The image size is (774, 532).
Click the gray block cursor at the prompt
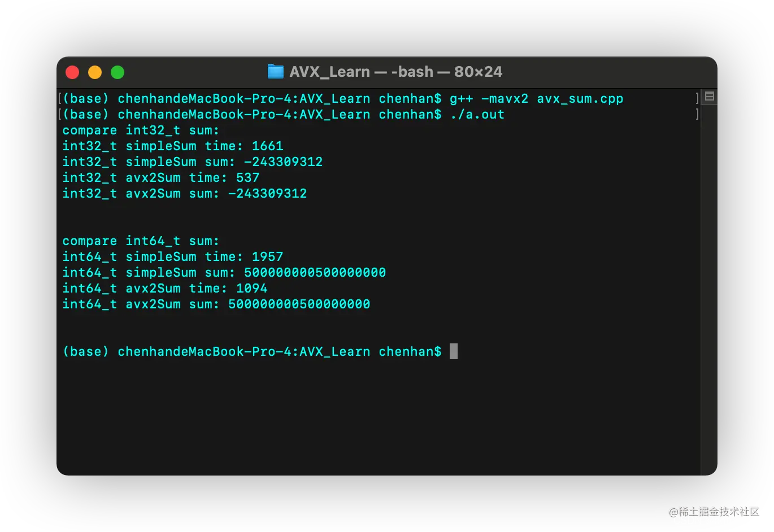[x=454, y=351]
